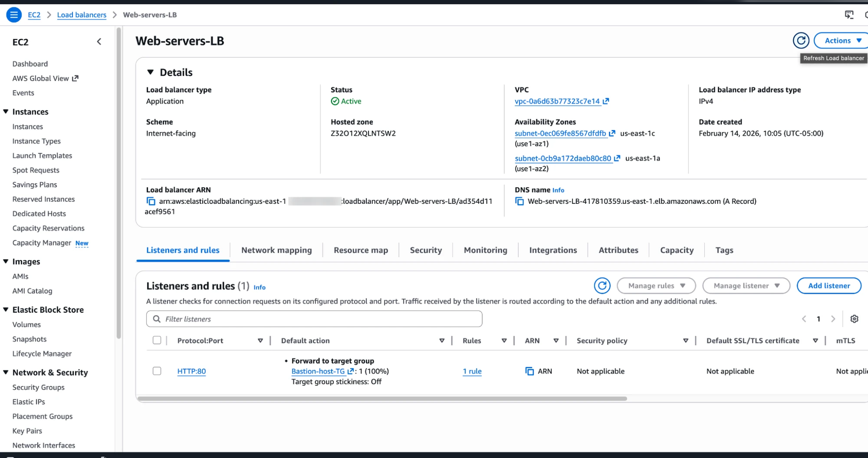Refresh the Listeners and rules list
This screenshot has width=868, height=458.
[602, 285]
